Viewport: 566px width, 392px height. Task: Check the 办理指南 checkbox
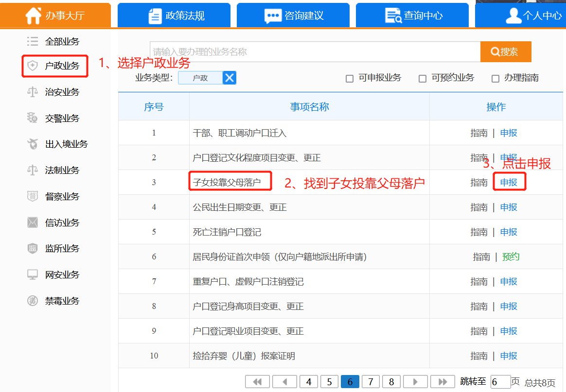[x=495, y=79]
